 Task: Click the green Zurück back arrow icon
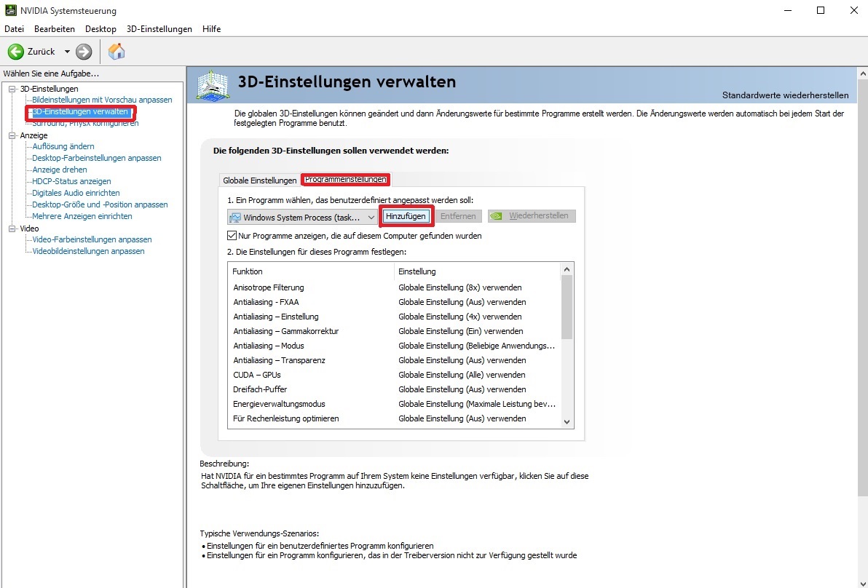click(16, 52)
